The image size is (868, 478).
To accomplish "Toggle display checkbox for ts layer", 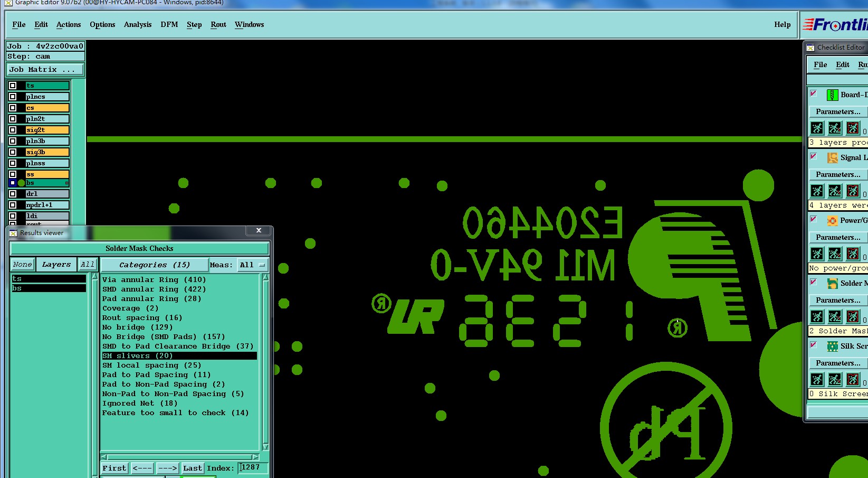I will (x=13, y=86).
